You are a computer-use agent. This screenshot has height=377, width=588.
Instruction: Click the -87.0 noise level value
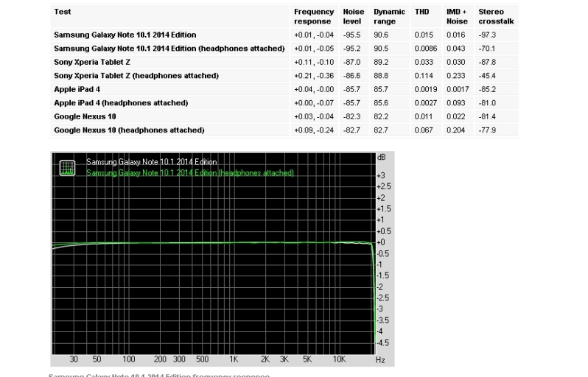point(351,62)
